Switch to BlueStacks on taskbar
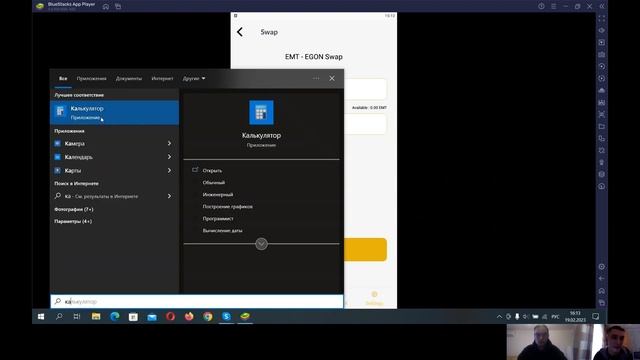Screen dimensions: 640x360 coord(245,316)
